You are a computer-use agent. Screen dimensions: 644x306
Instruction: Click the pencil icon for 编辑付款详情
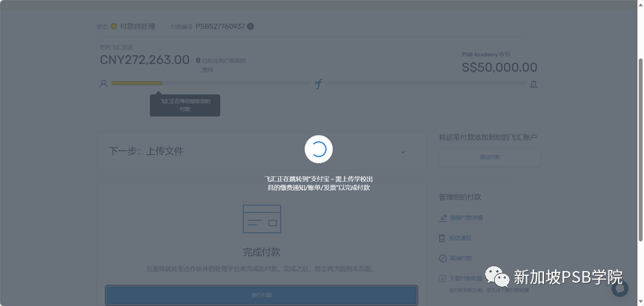443,218
